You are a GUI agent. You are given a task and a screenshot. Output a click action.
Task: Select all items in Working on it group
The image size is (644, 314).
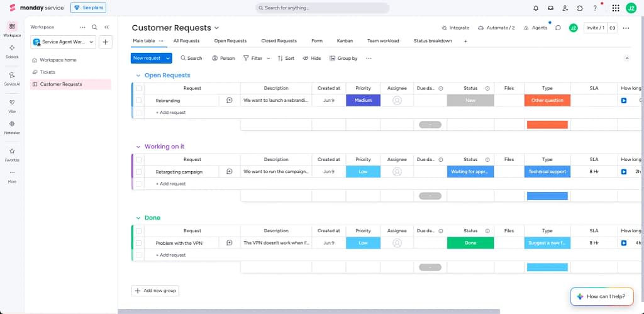tap(139, 159)
